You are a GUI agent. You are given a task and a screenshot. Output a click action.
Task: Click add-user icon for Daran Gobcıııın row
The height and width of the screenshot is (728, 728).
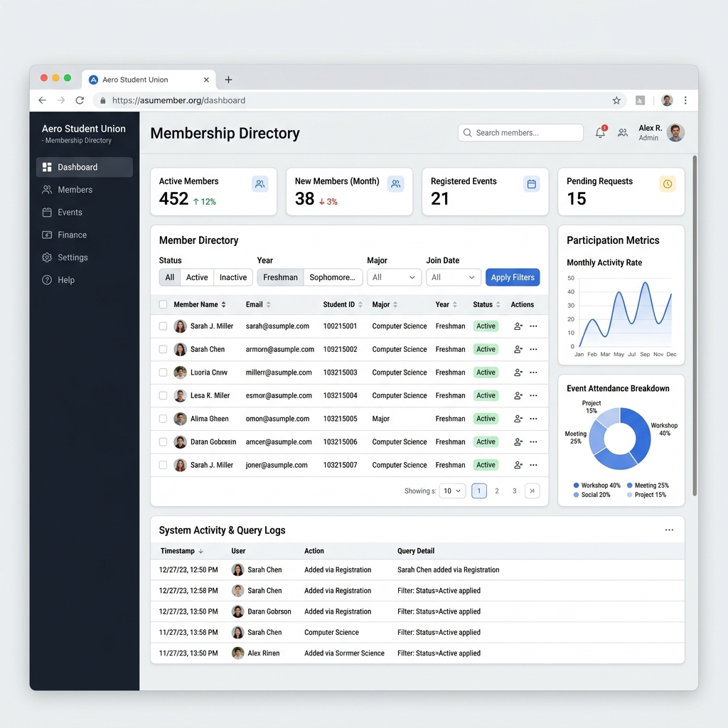518,442
